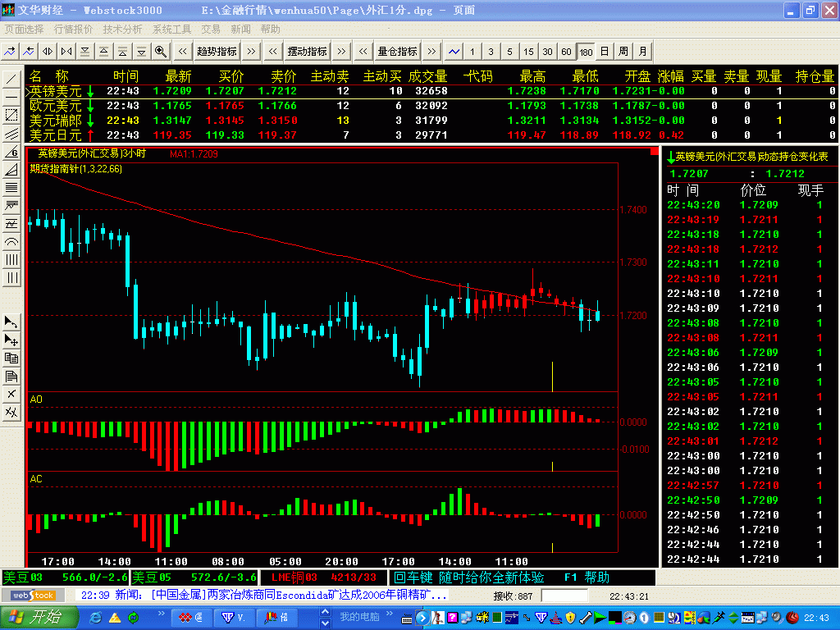Select the arc drawing tool
The image size is (840, 630).
coord(11,242)
